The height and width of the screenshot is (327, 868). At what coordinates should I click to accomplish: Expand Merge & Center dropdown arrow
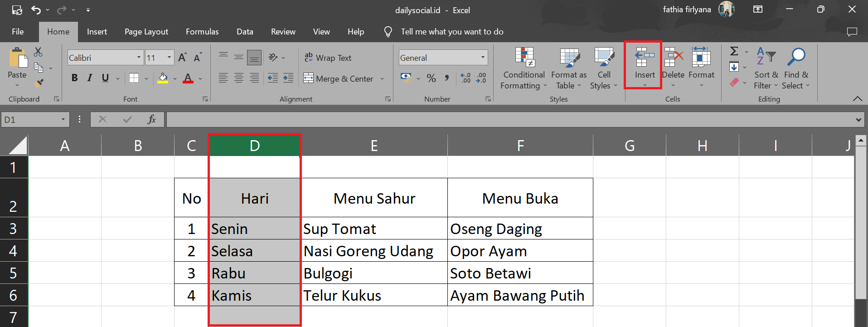(x=382, y=79)
